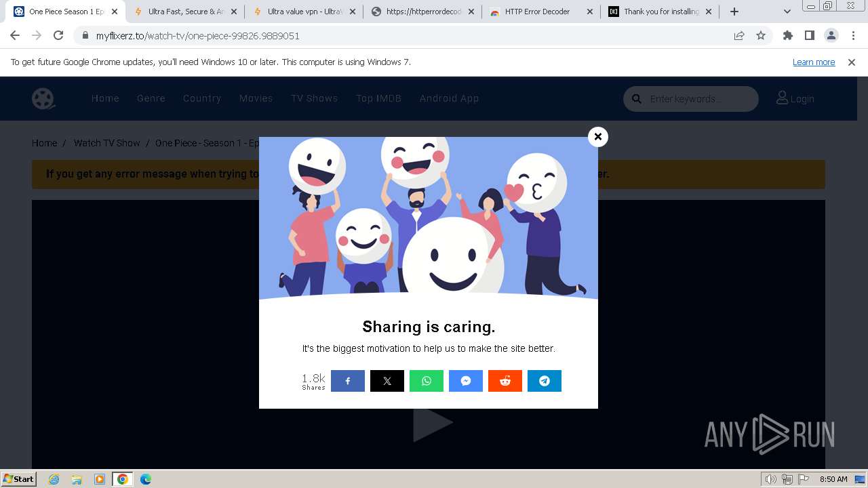
Task: Toggle the Chrome side panel
Action: click(810, 35)
